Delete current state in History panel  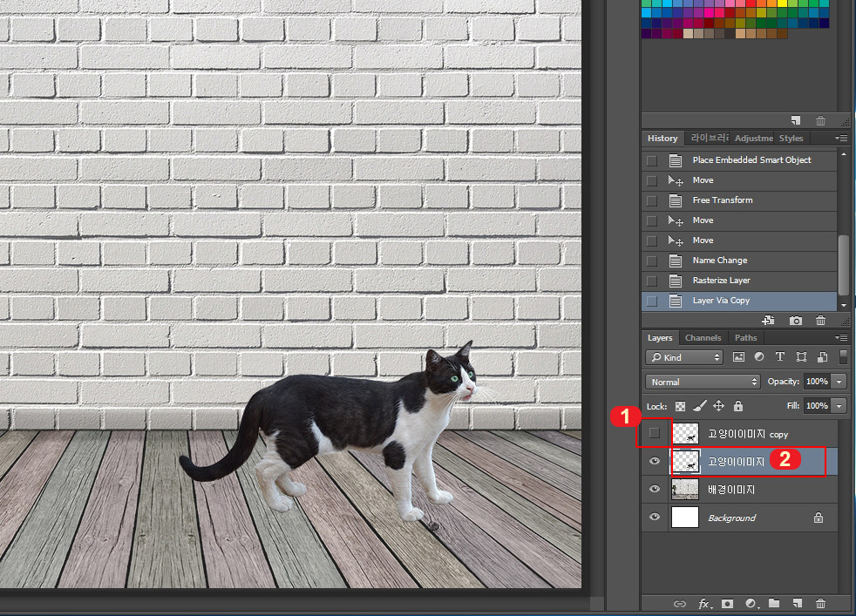[x=820, y=321]
